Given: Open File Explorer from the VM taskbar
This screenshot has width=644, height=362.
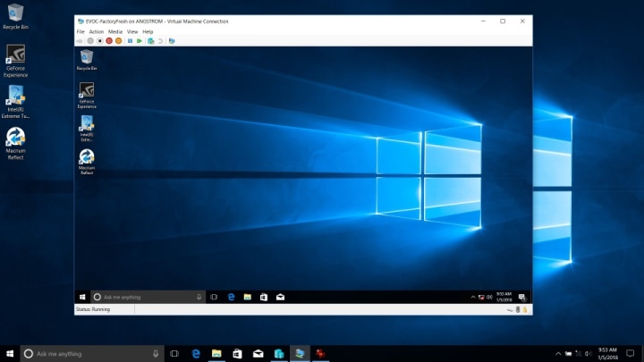Looking at the screenshot, I should [x=247, y=297].
